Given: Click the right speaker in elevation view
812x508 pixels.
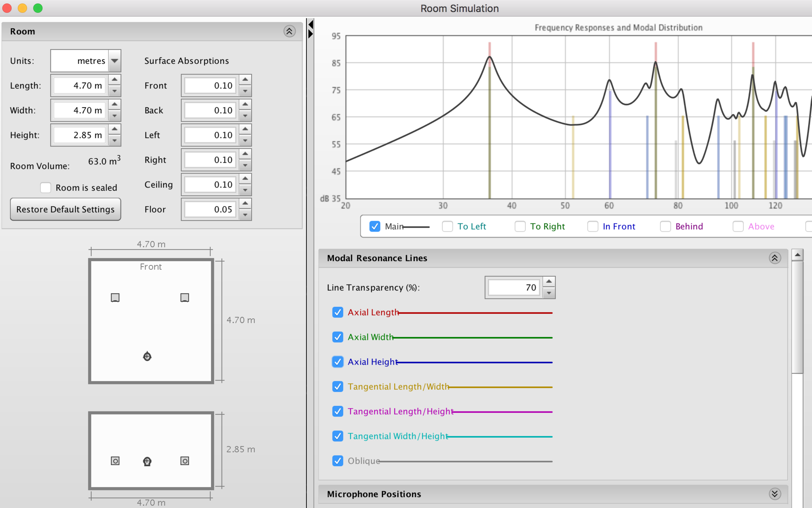Looking at the screenshot, I should 184,461.
